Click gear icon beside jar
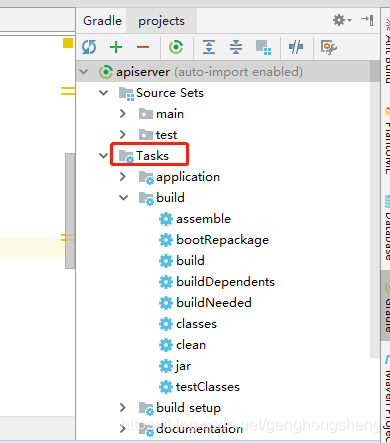The height and width of the screenshot is (443, 390). pos(166,366)
